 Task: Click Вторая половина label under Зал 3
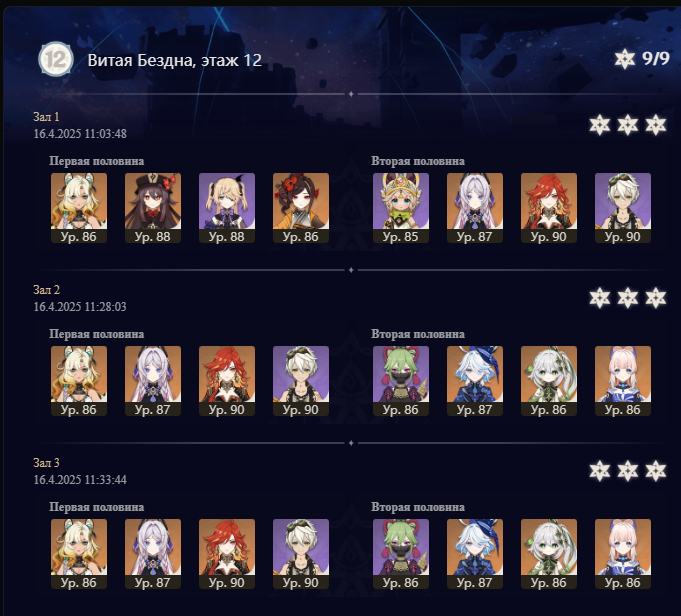point(418,507)
